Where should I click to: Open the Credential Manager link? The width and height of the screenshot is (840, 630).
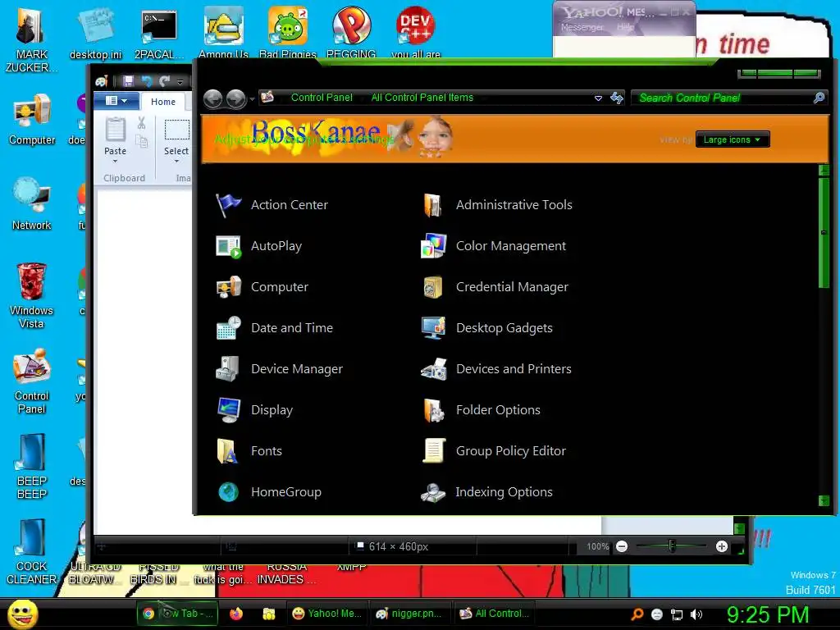pyautogui.click(x=512, y=287)
